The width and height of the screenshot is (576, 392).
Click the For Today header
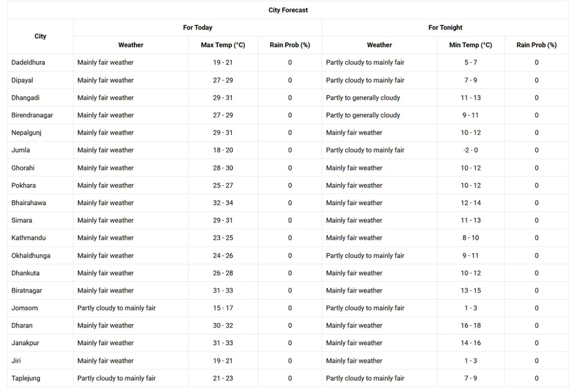point(197,28)
